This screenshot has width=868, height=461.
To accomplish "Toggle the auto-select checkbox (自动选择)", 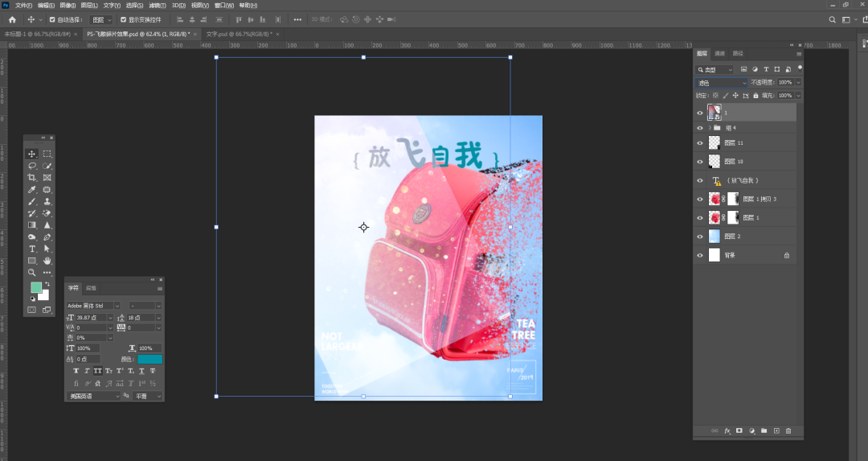I will click(x=52, y=19).
